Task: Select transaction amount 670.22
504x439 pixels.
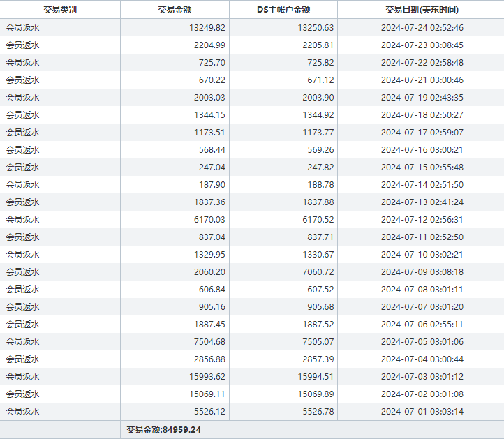Action: (x=212, y=80)
